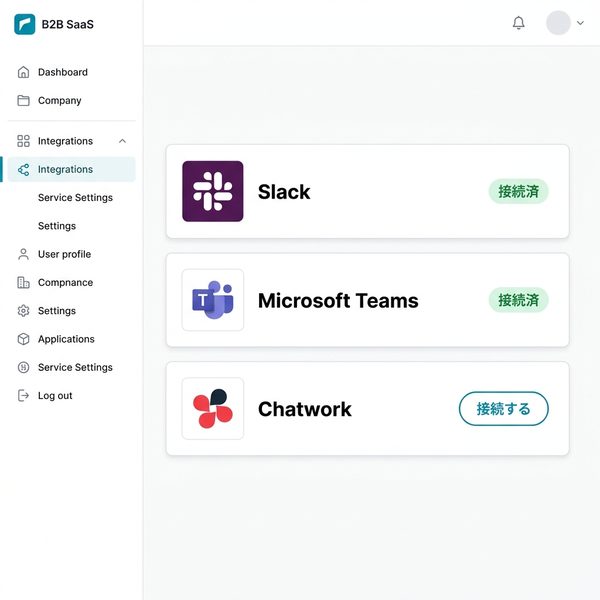Click the Dashboard home icon
600x600 pixels.
(23, 72)
